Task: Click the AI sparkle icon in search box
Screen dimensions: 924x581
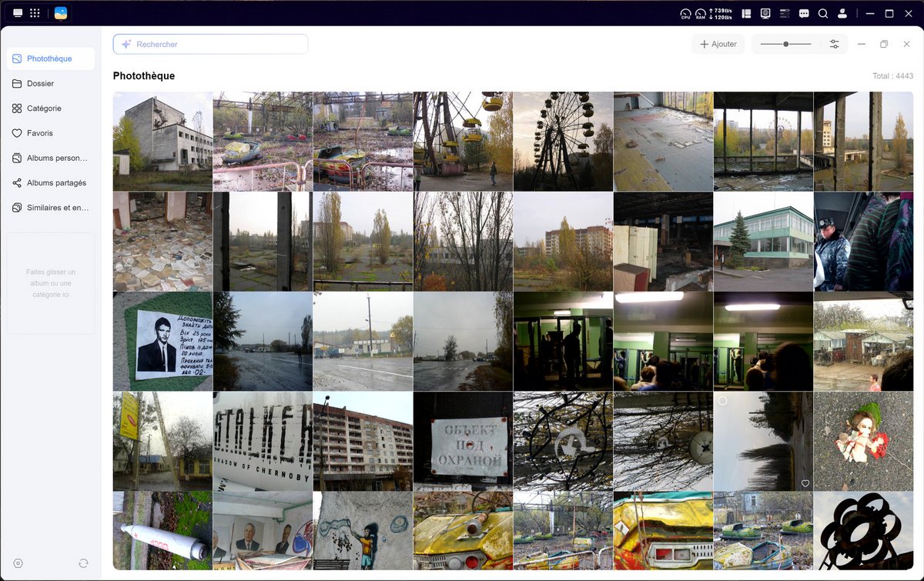Action: pos(126,44)
